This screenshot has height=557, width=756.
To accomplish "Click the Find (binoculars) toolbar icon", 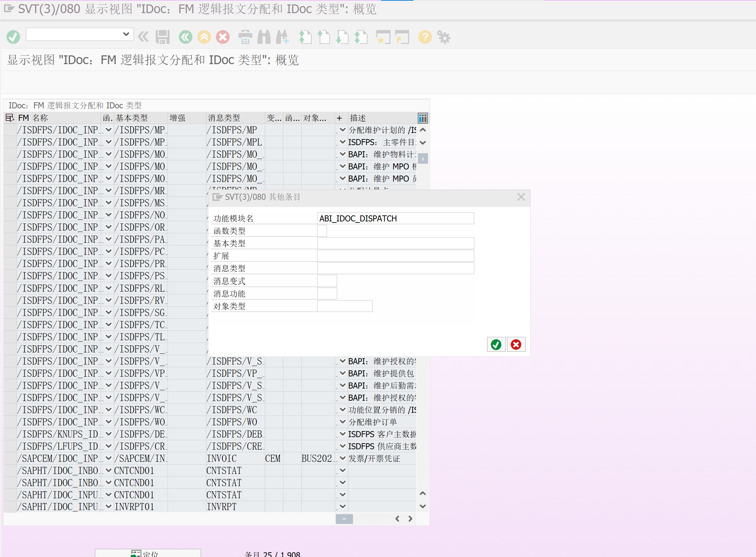I will point(264,37).
